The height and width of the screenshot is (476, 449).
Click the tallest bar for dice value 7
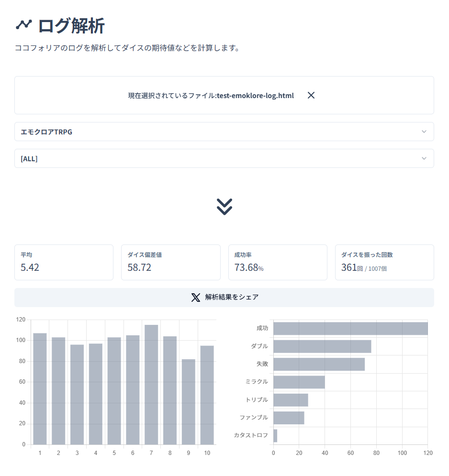tap(151, 385)
